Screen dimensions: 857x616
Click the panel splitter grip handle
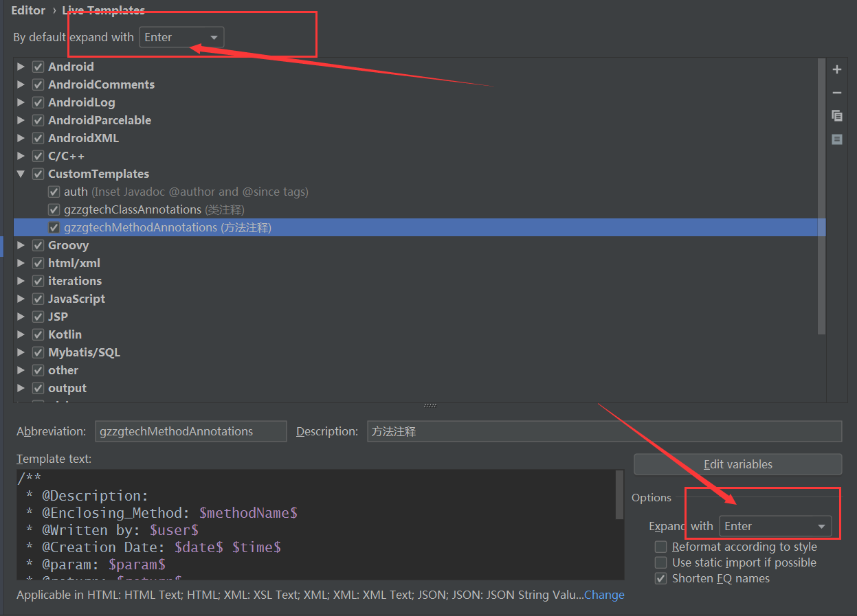click(430, 406)
